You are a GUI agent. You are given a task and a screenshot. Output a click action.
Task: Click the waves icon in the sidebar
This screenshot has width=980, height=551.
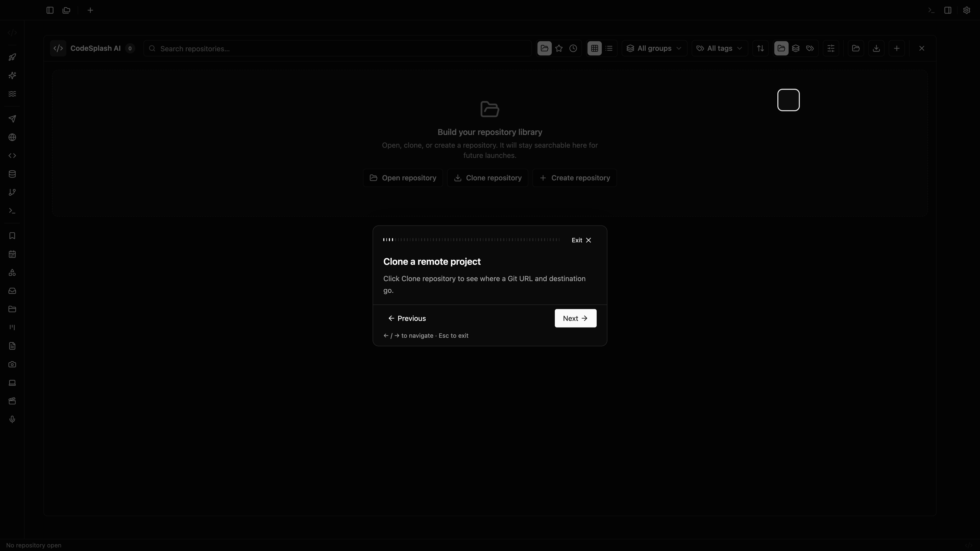tap(12, 94)
